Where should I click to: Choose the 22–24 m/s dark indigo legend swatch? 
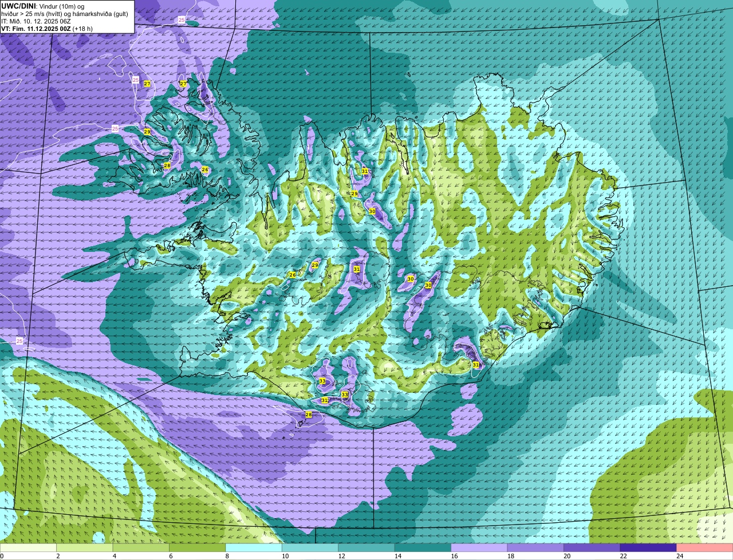pos(648,548)
